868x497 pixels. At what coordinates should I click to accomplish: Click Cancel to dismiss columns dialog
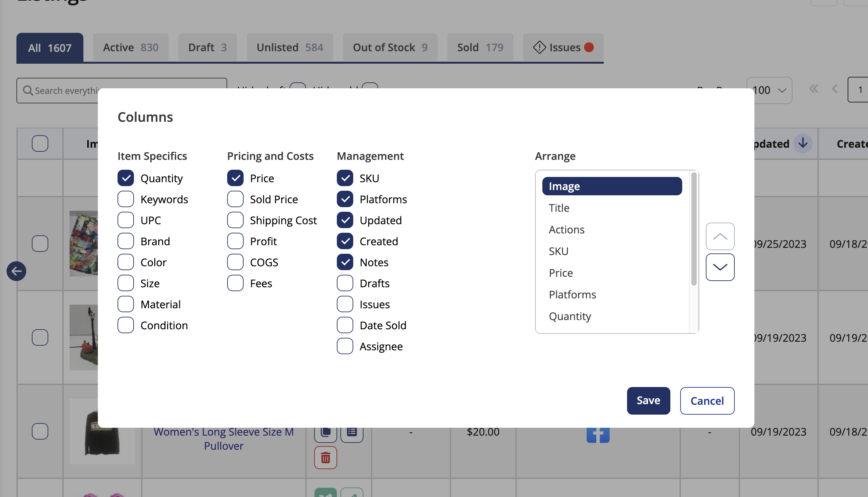[707, 400]
